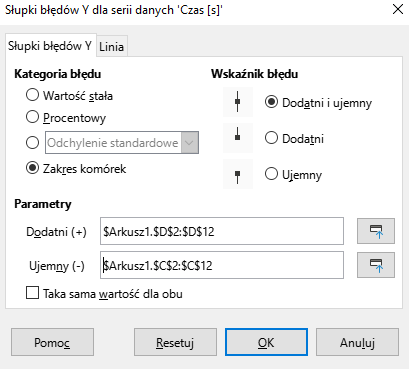Select the Procentowy option
This screenshot has height=369, width=409.
(32, 117)
